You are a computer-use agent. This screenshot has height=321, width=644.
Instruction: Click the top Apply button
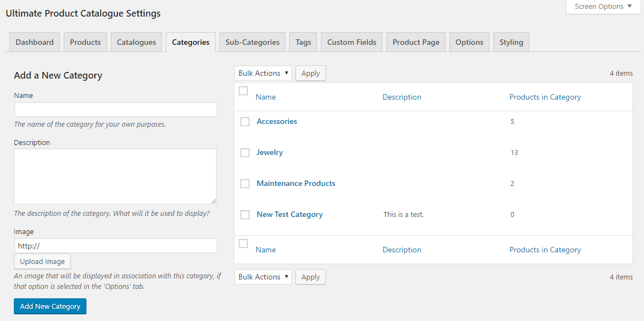pos(310,73)
